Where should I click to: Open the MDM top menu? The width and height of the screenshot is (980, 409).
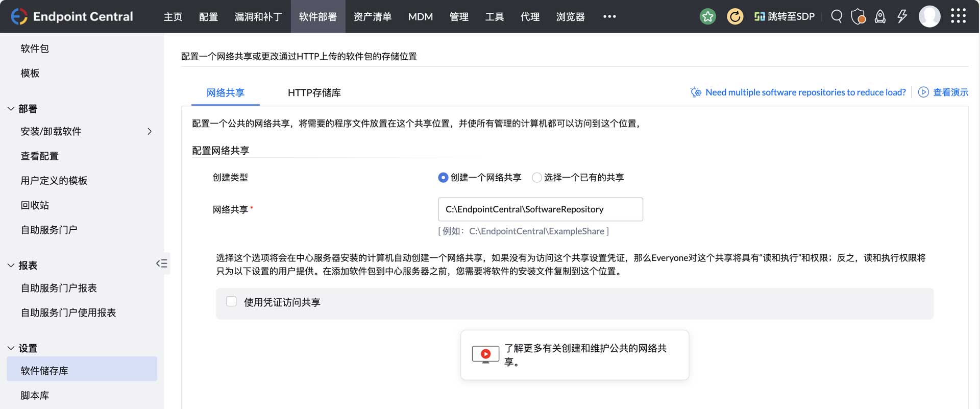point(421,16)
